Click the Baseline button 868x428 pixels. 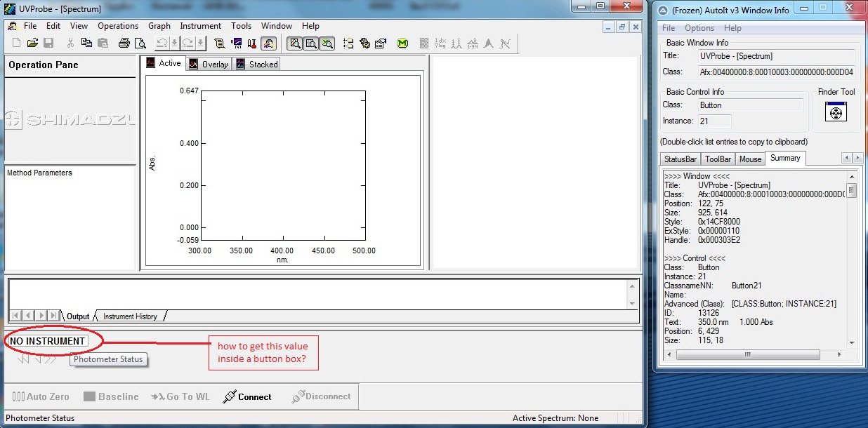[x=111, y=396]
